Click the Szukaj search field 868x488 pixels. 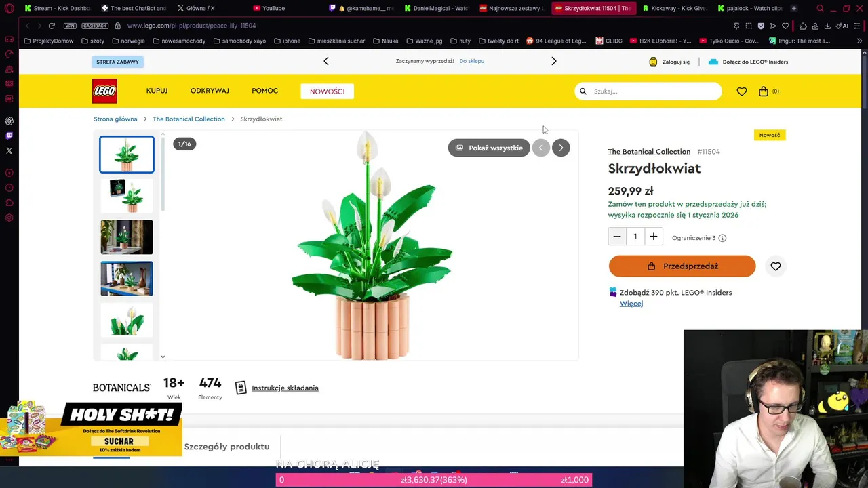[x=648, y=91]
